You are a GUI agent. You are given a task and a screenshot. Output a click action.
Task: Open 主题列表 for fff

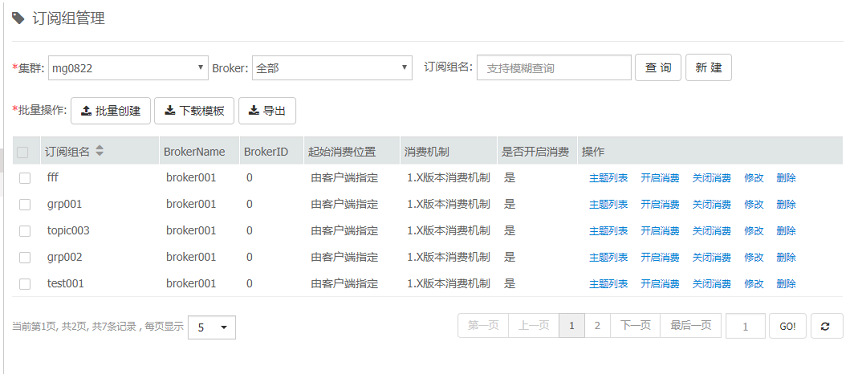pyautogui.click(x=608, y=178)
